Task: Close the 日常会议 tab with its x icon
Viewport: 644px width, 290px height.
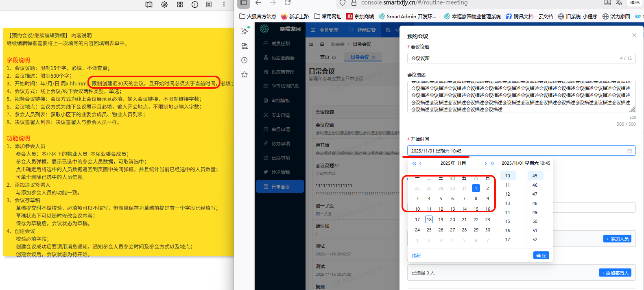Action: click(373, 57)
